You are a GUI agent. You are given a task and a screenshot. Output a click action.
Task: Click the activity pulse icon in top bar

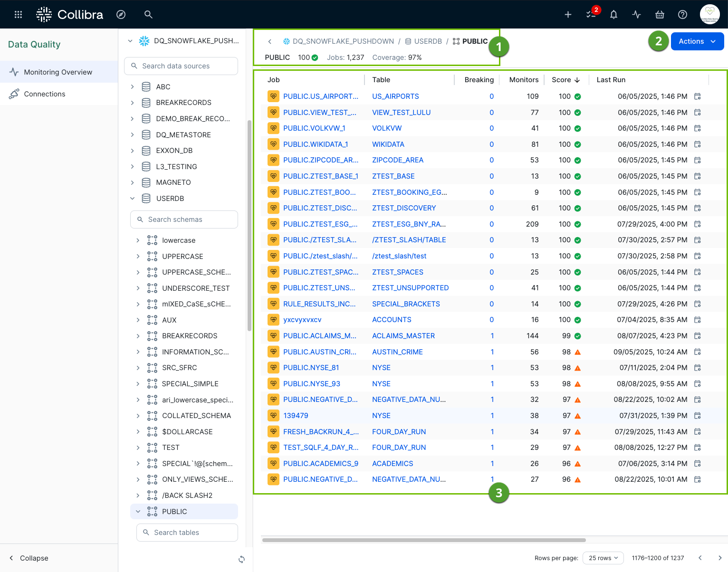point(636,14)
